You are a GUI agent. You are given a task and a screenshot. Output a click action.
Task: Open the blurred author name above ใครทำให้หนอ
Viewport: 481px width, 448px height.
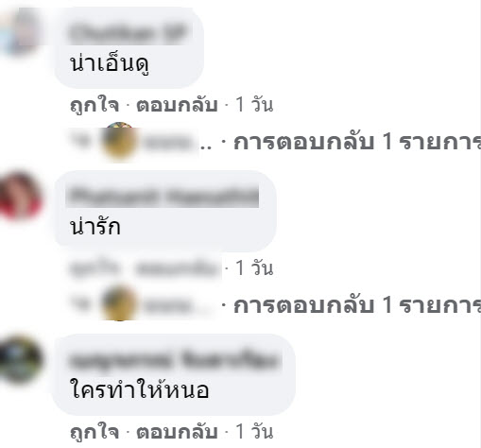point(174,360)
